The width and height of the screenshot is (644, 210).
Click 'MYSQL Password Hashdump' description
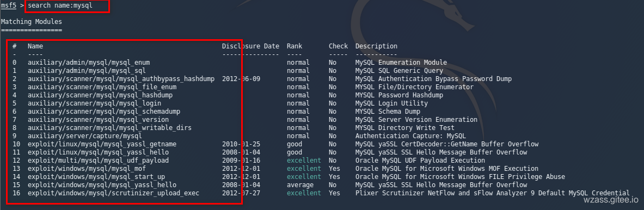pyautogui.click(x=399, y=95)
